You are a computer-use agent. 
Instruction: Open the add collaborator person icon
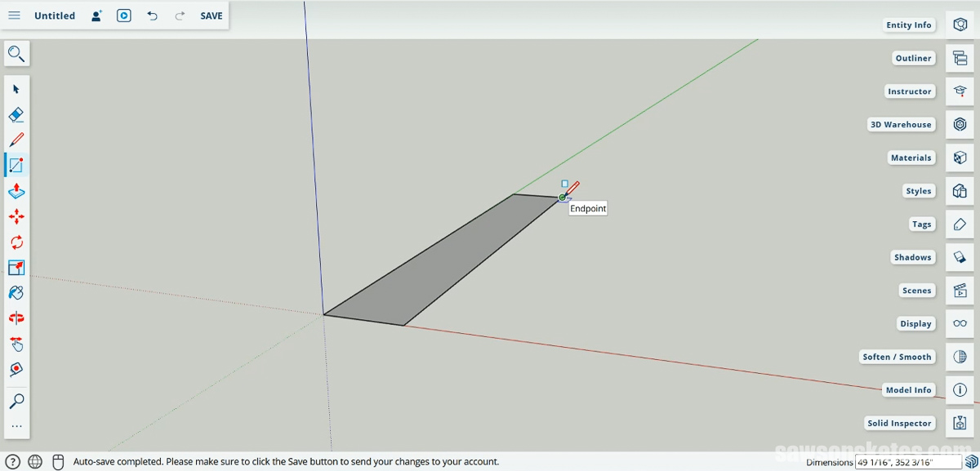(96, 16)
